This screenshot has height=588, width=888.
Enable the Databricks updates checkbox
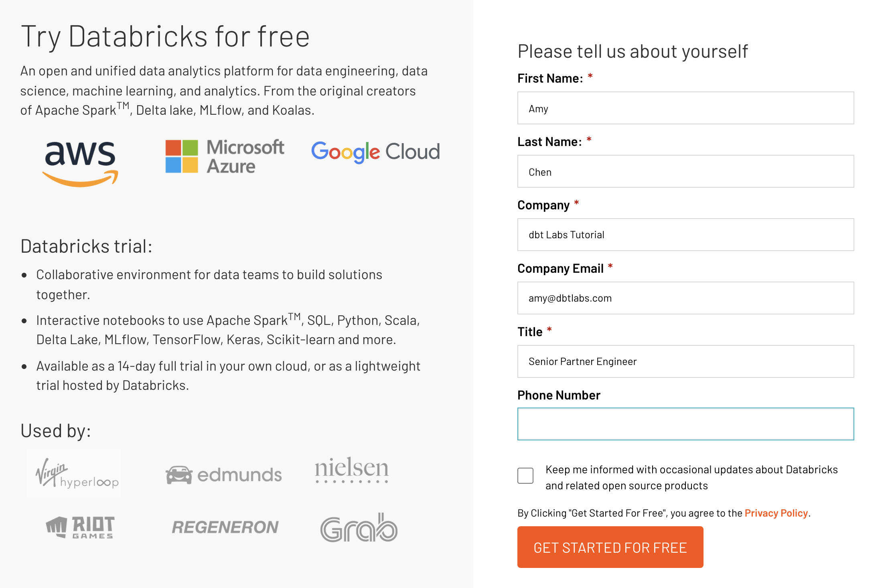pyautogui.click(x=525, y=476)
